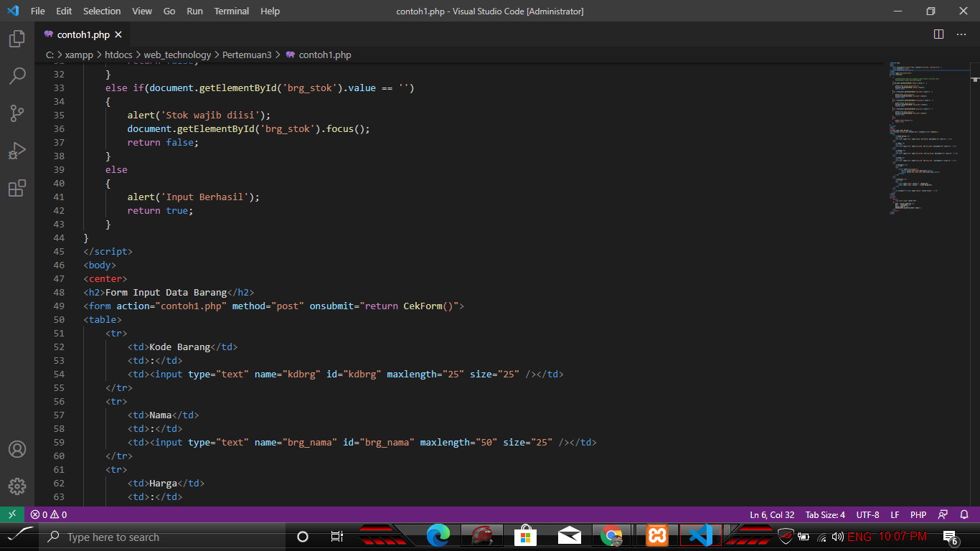Viewport: 980px width, 551px height.
Task: Click the Cortana circle icon in taskbar
Action: coord(303,537)
